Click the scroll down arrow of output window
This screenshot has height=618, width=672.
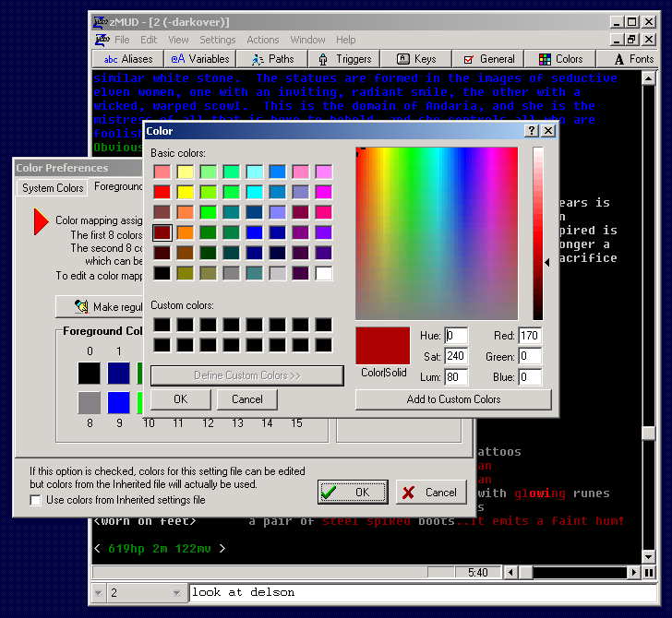pos(648,557)
